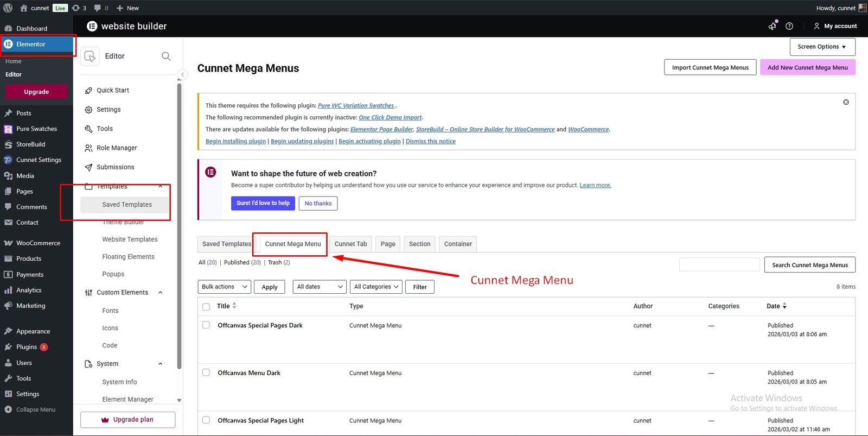This screenshot has height=436, width=868.
Task: Open the All Categories dropdown
Action: coord(376,287)
